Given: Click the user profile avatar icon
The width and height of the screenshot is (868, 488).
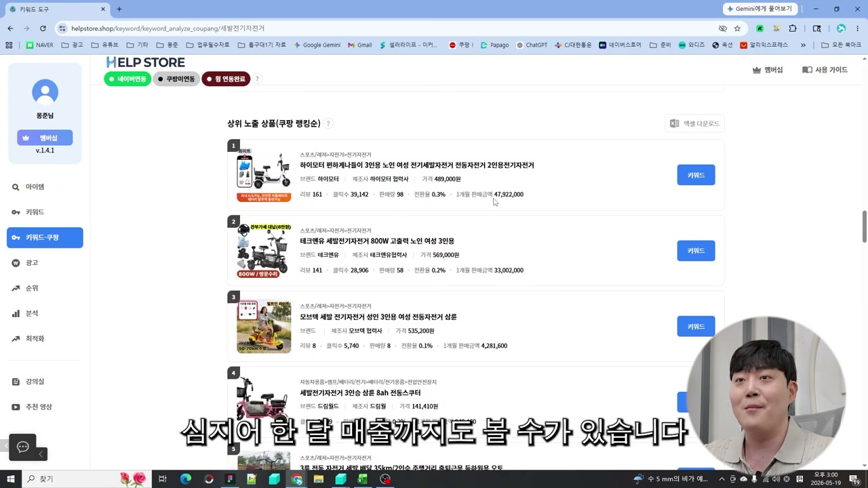Looking at the screenshot, I should [x=45, y=92].
